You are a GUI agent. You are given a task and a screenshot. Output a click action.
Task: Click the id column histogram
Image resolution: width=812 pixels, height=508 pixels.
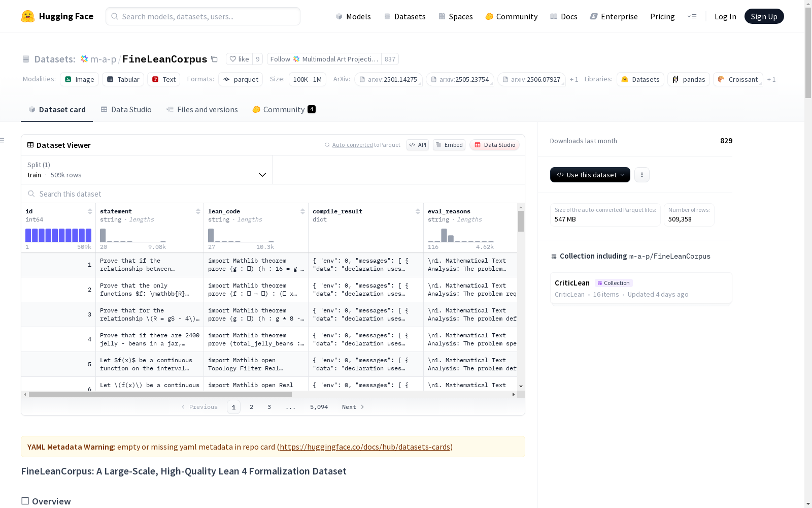point(58,235)
